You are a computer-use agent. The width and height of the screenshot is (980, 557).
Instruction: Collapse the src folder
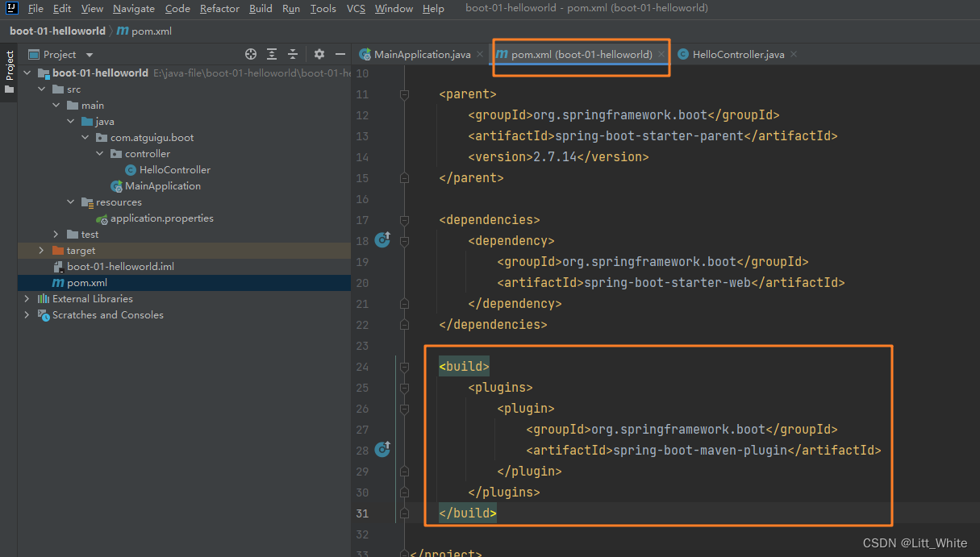tap(42, 89)
